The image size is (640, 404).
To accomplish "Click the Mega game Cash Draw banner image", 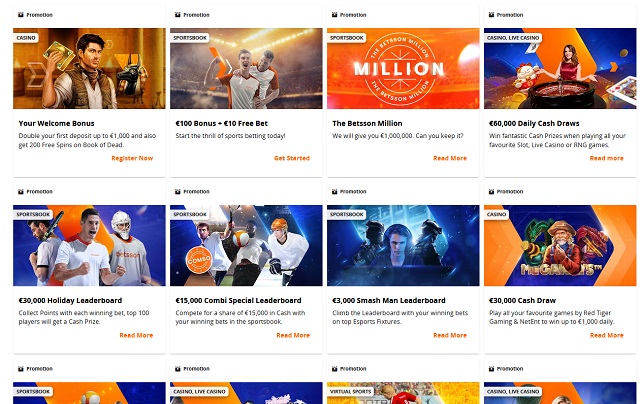I will 560,245.
